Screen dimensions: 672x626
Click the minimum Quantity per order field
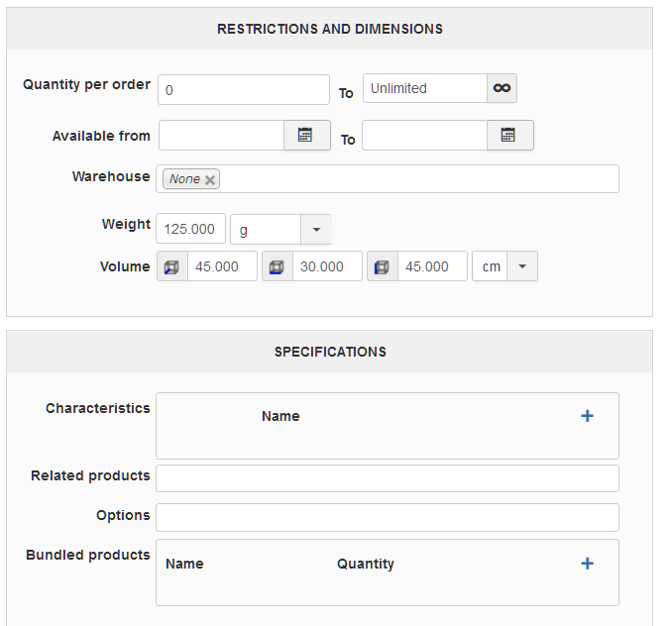(x=243, y=89)
